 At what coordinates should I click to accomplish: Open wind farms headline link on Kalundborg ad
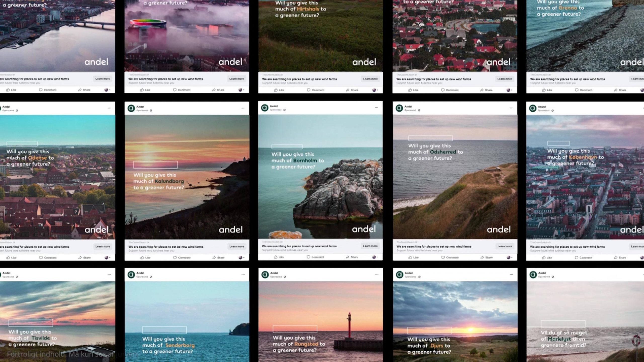166,247
